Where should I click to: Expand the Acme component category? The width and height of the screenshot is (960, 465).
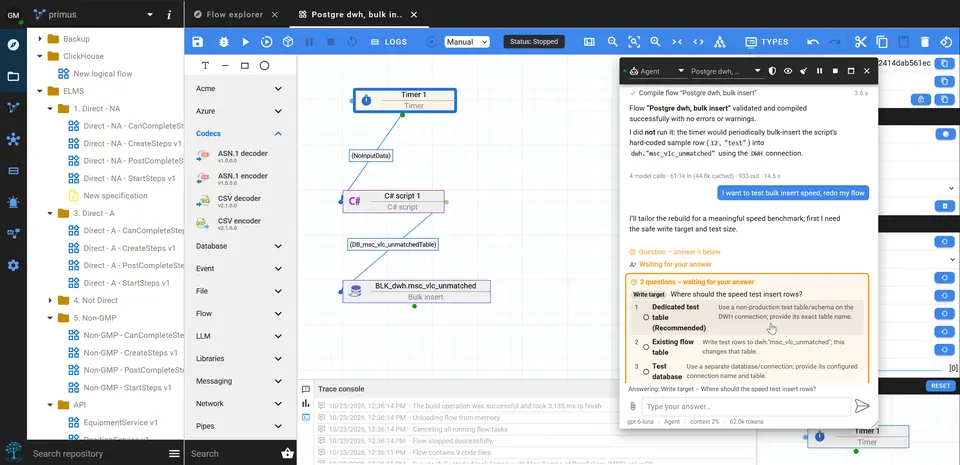click(240, 89)
